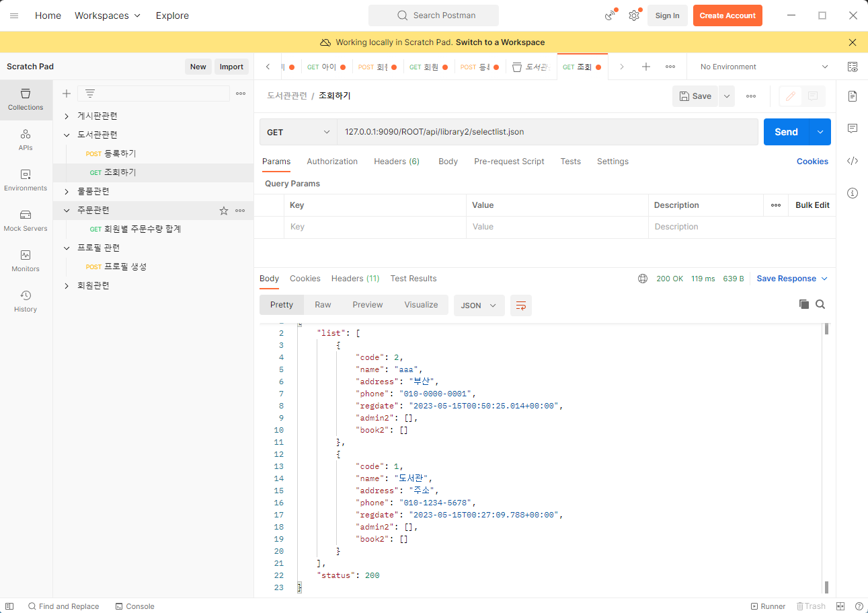
Task: Switch to the Raw response view
Action: [323, 305]
